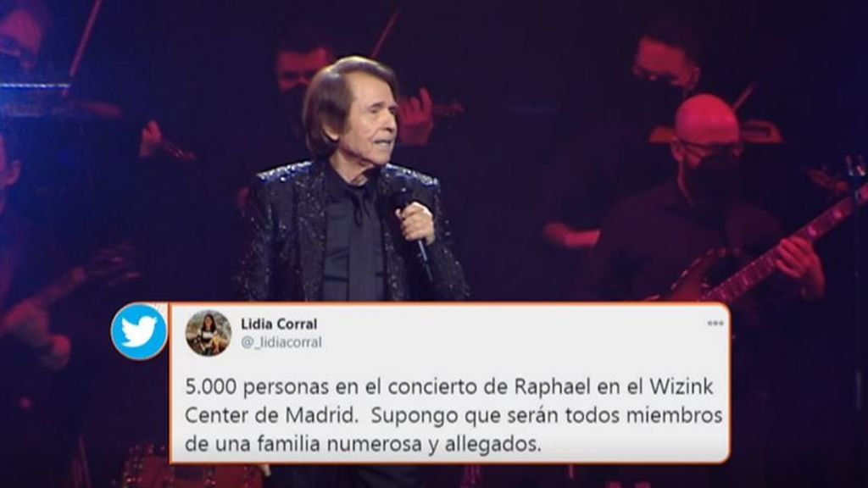
Task: Click the word Wizink in the tweet
Action: click(x=681, y=386)
